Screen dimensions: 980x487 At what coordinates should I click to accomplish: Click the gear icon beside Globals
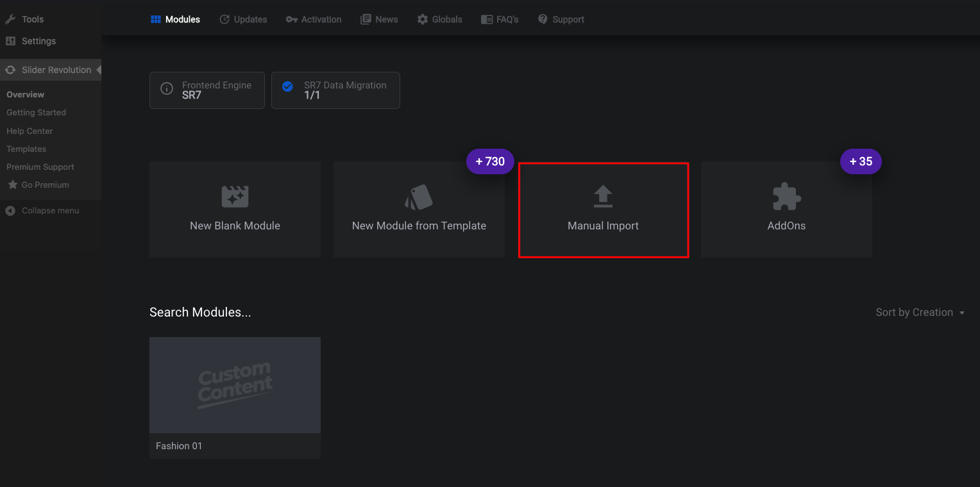[423, 19]
